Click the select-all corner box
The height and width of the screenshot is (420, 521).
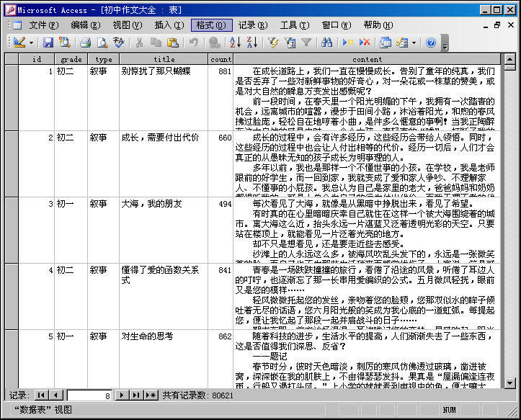click(12, 59)
